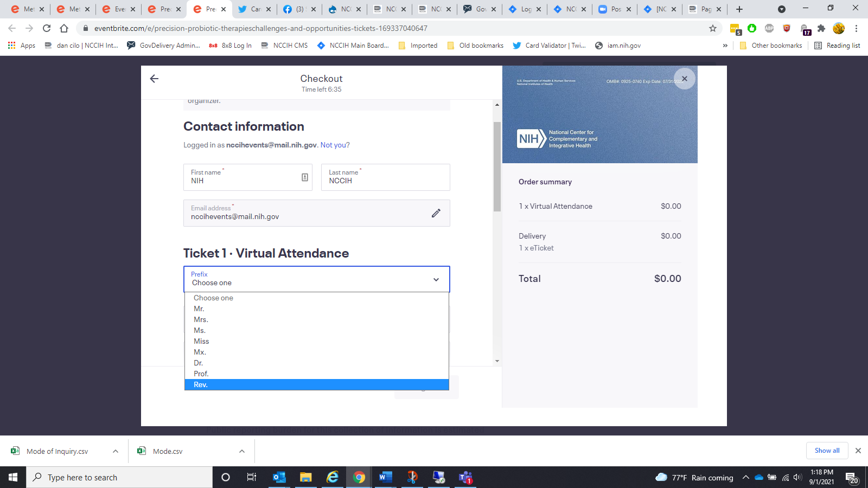
Task: Open Microsoft Word from the taskbar
Action: pos(385,477)
